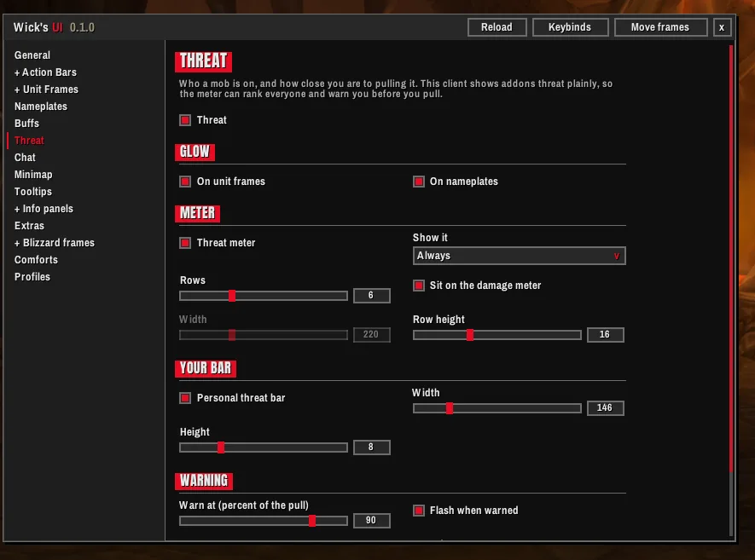The width and height of the screenshot is (755, 560).
Task: Toggle the Threat meter checkbox
Action: click(x=185, y=243)
